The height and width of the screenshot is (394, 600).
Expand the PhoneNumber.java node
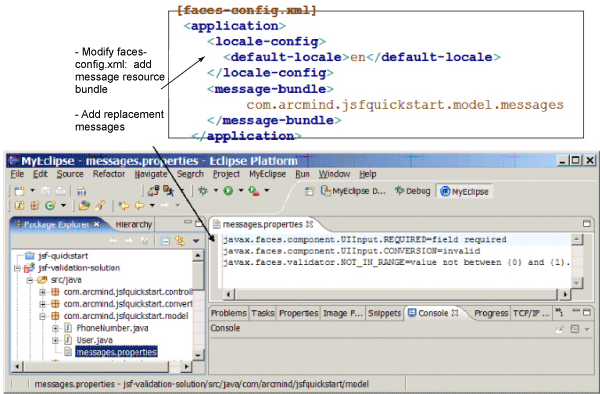click(x=55, y=328)
